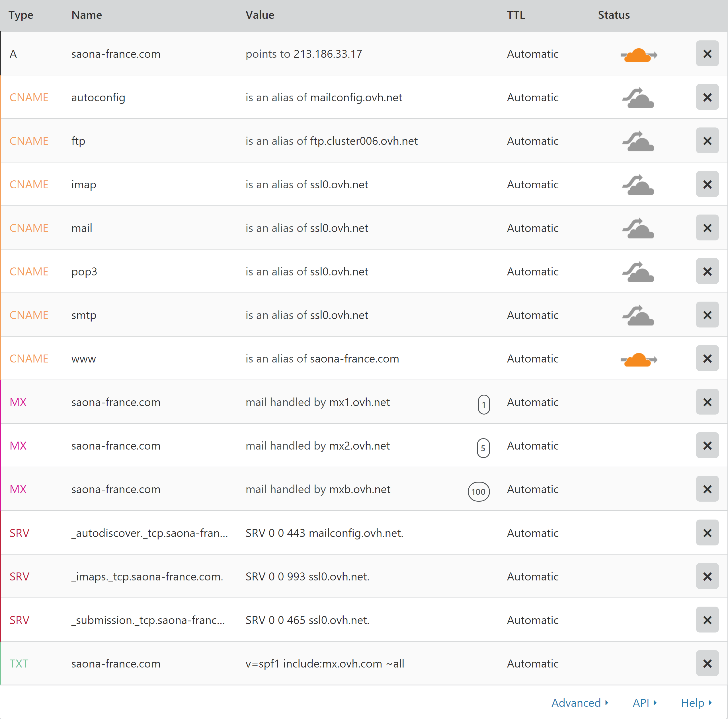This screenshot has width=728, height=719.
Task: Remove the ftp CNAME record
Action: point(707,141)
